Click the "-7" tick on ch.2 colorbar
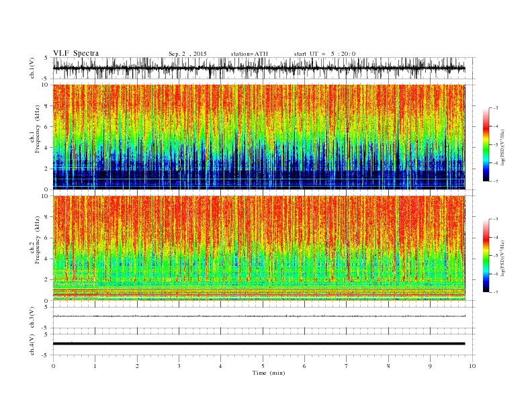The image size is (532, 411). (x=496, y=292)
